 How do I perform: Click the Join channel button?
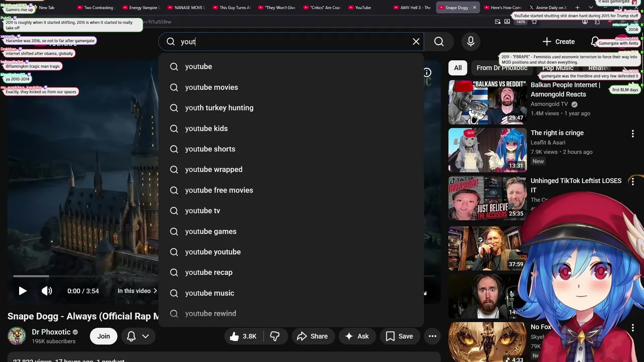104,336
